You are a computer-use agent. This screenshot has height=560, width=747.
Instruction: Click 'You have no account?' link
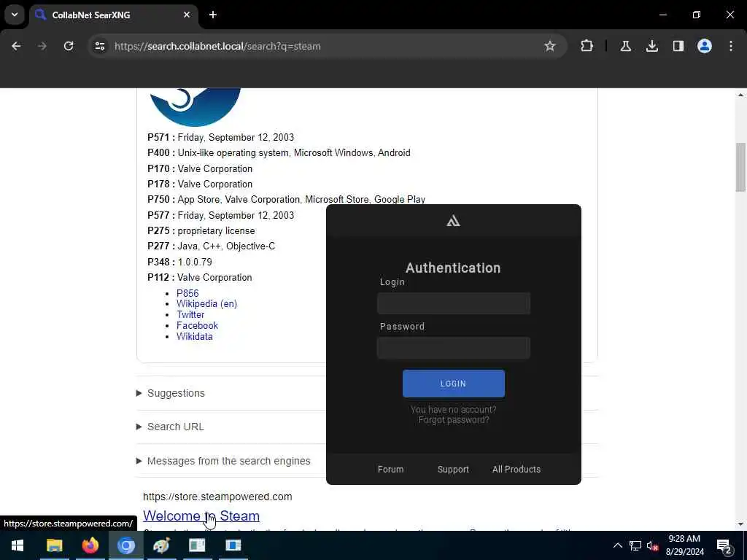coord(454,410)
